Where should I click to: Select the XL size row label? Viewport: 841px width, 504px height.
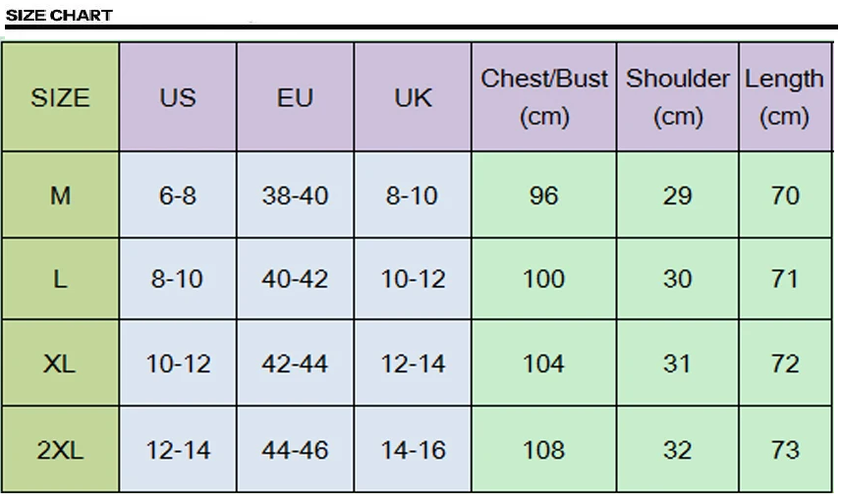pyautogui.click(x=60, y=364)
